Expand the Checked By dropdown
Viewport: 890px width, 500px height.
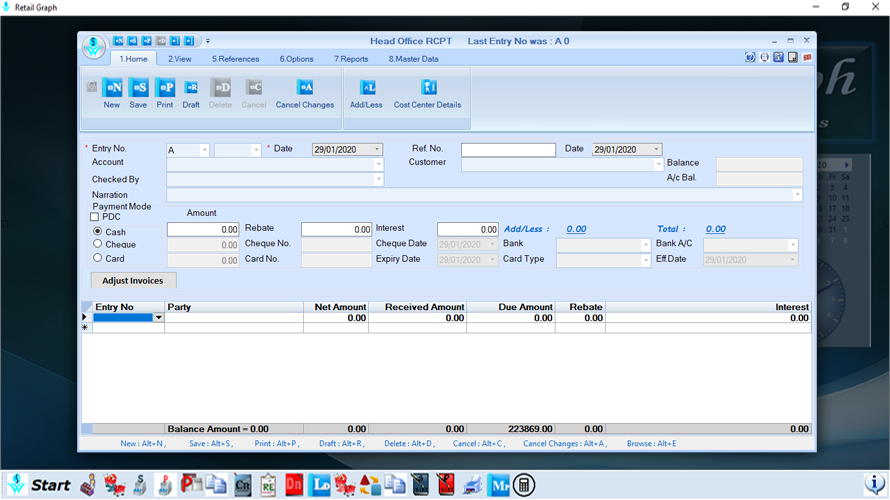379,179
